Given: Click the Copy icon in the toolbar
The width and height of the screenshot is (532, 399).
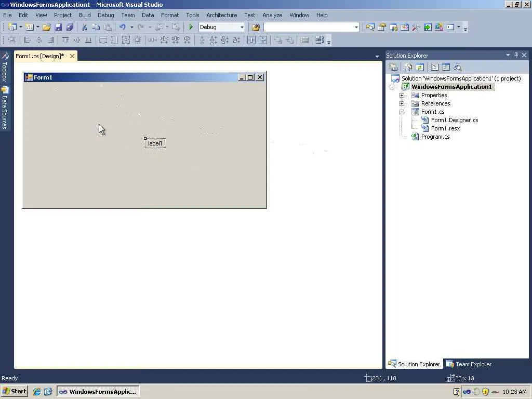Looking at the screenshot, I should [96, 27].
